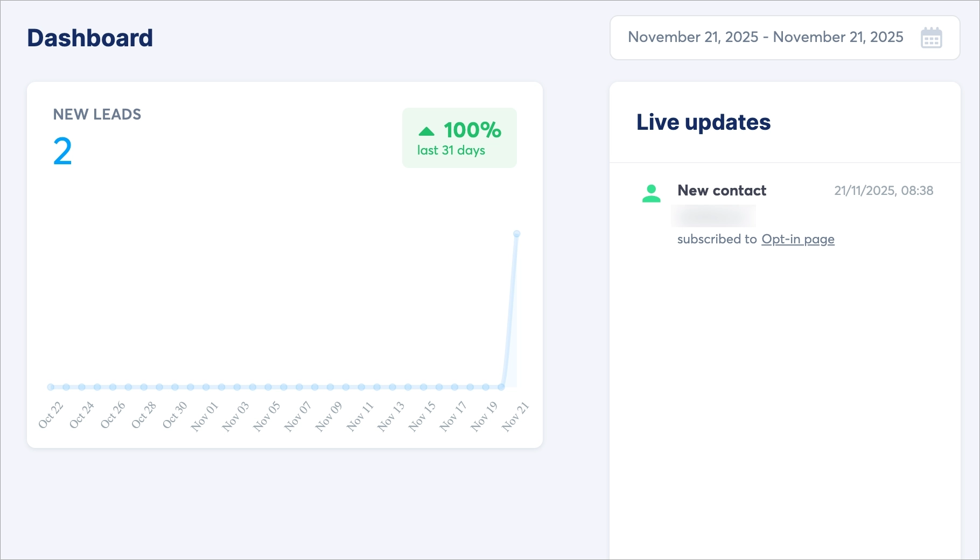
Task: Click the green upward triangle icon
Action: [x=426, y=131]
